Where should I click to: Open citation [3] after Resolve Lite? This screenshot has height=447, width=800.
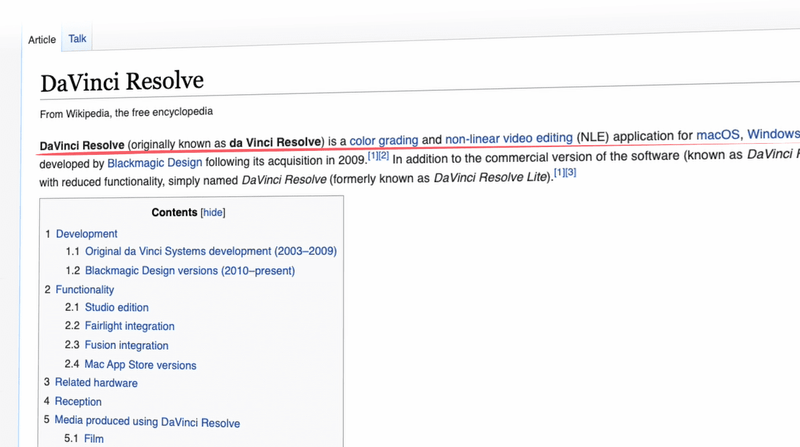pyautogui.click(x=571, y=172)
